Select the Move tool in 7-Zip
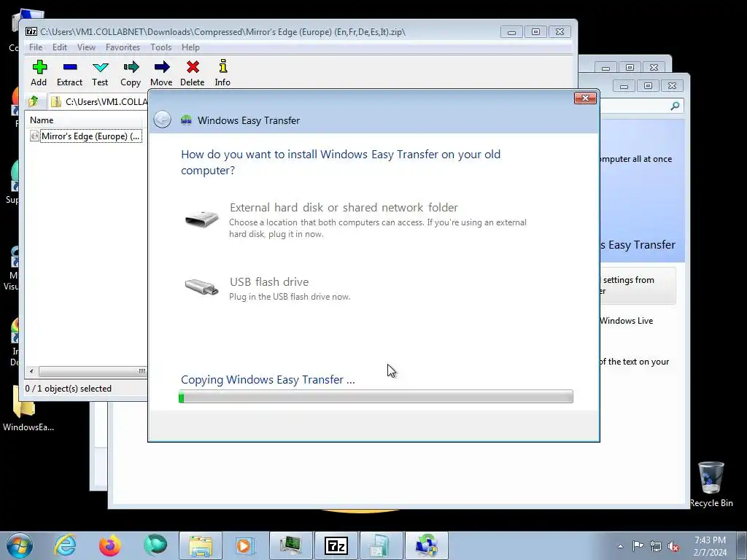 pyautogui.click(x=161, y=73)
